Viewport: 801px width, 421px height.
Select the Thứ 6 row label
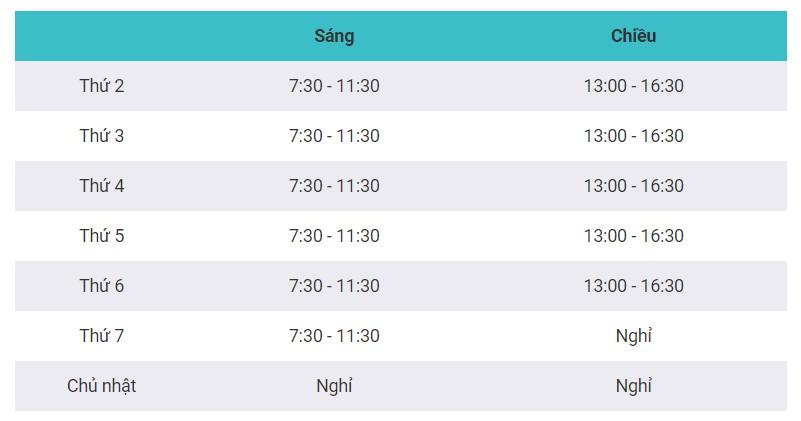pos(102,286)
